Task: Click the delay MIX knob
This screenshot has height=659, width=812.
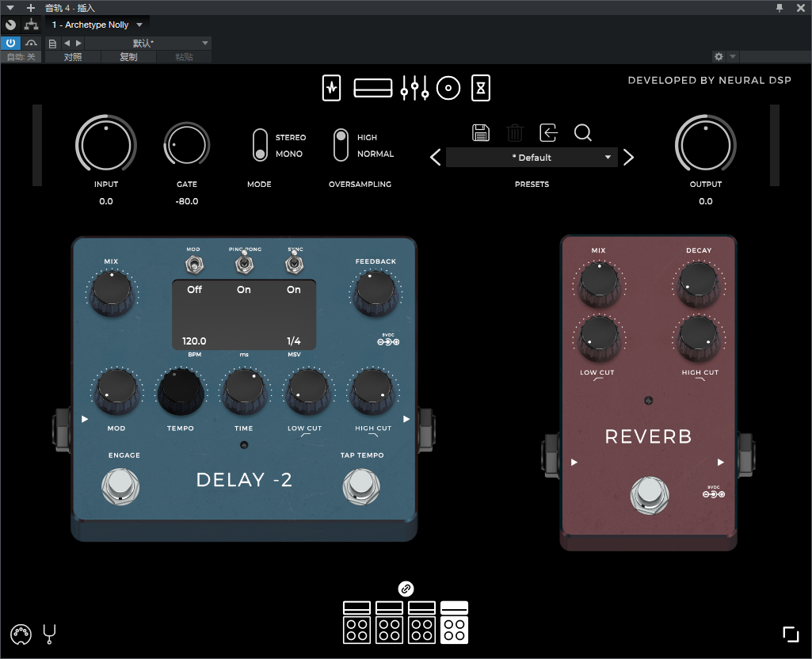Action: [x=112, y=292]
